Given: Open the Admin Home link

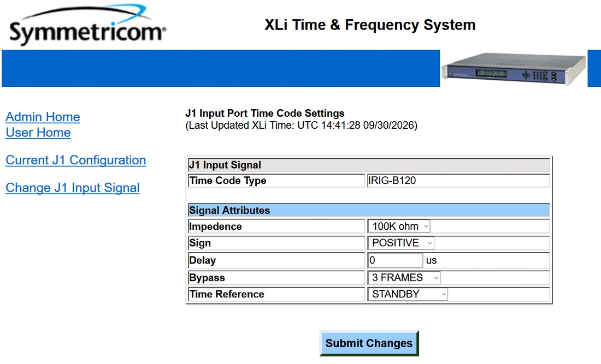Looking at the screenshot, I should coord(43,117).
